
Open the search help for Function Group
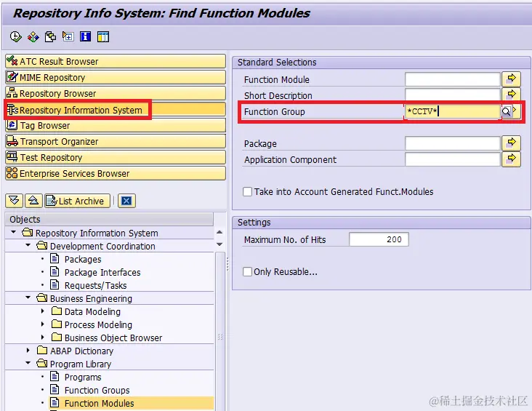(506, 111)
